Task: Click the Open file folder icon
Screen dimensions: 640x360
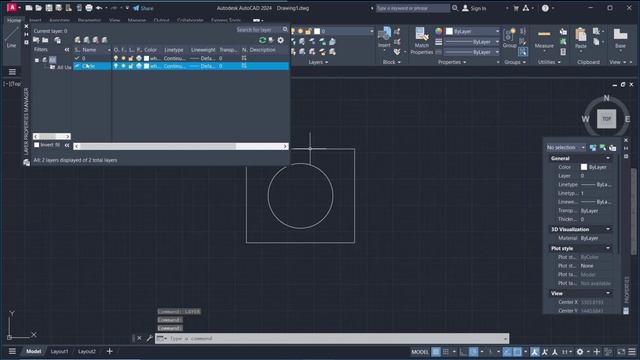Action: [x=39, y=8]
